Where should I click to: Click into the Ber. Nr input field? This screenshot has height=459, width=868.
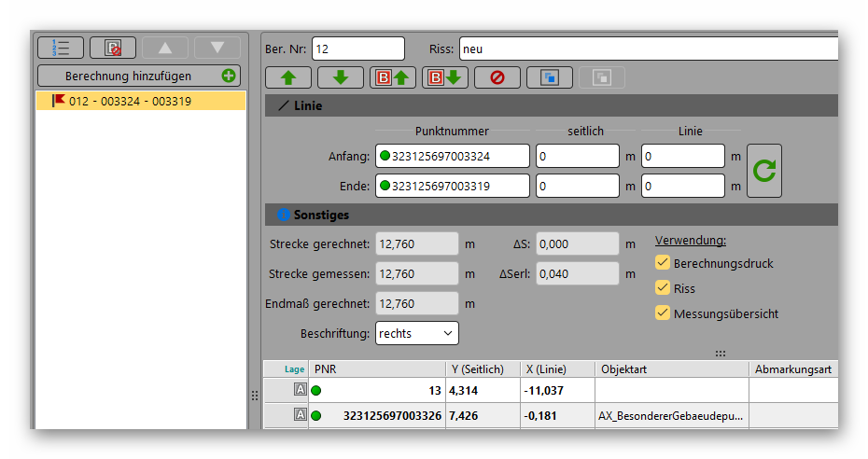(x=357, y=49)
